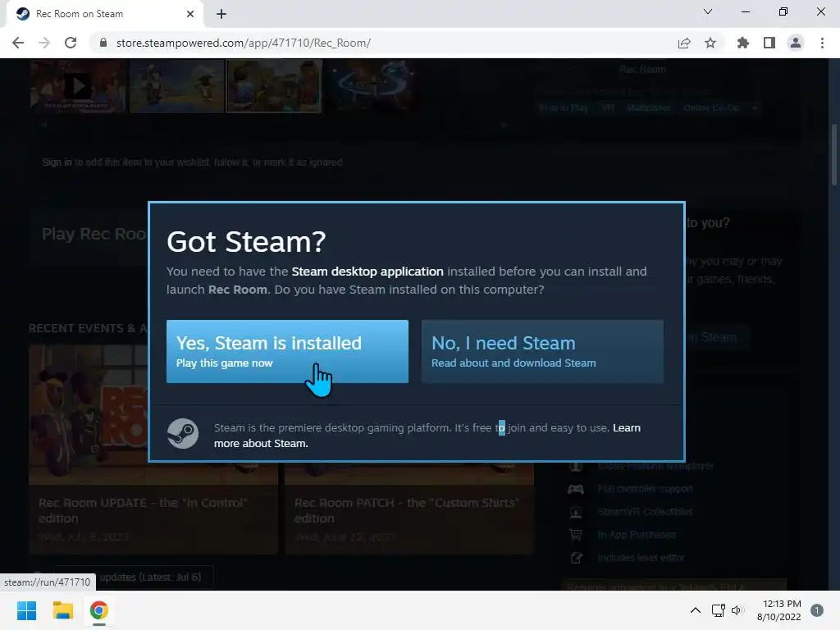
Task: Open a new browser tab
Action: pos(221,14)
